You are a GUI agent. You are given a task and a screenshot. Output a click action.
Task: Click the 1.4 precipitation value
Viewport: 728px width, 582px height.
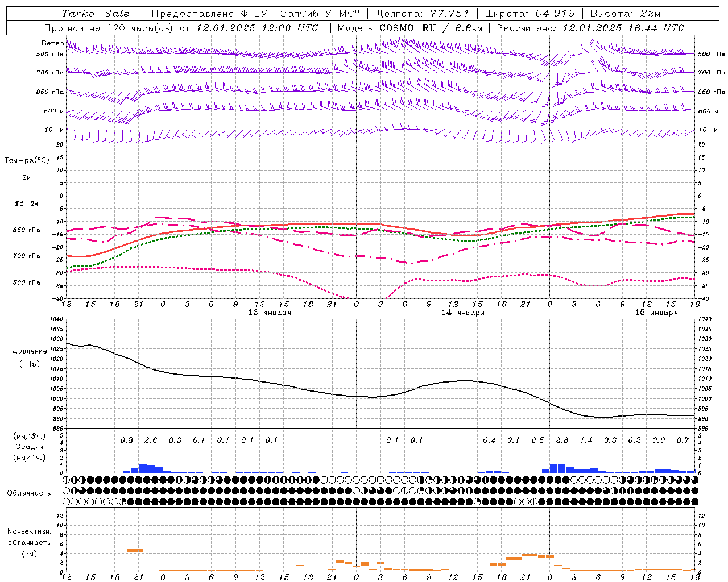586,440
